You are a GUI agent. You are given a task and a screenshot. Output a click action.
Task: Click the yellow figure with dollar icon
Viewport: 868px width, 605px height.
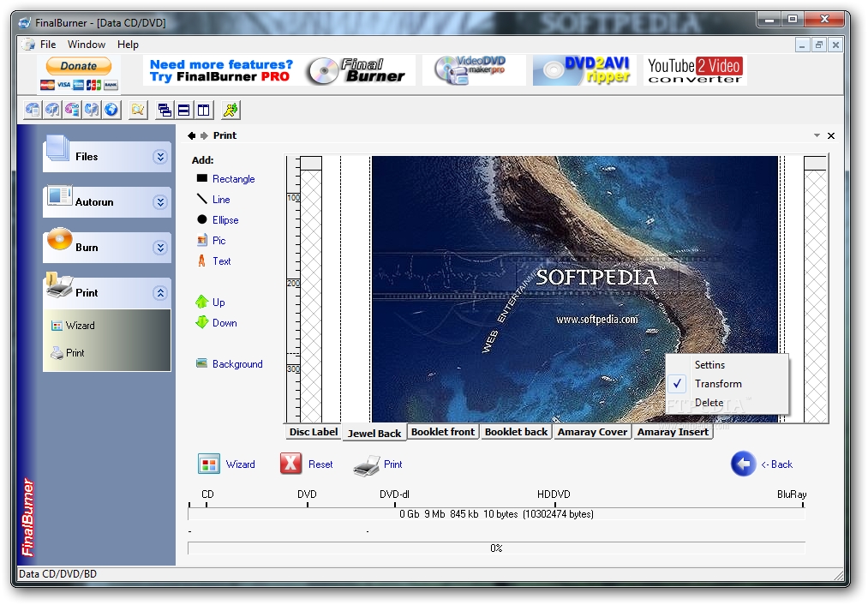(x=230, y=110)
